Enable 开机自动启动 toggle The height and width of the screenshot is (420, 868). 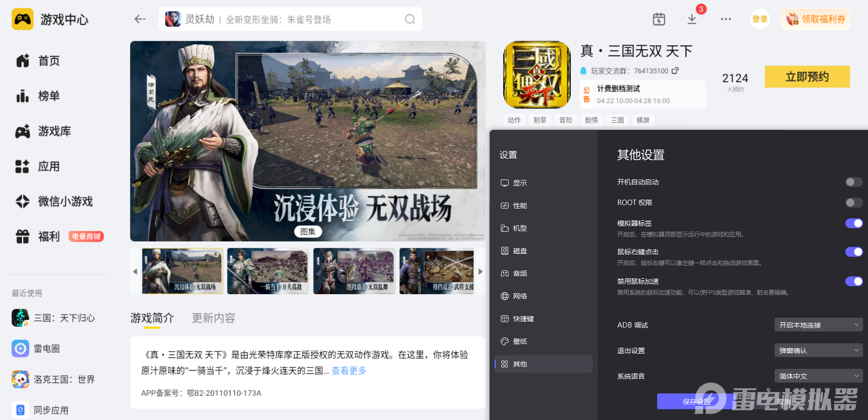tap(853, 182)
